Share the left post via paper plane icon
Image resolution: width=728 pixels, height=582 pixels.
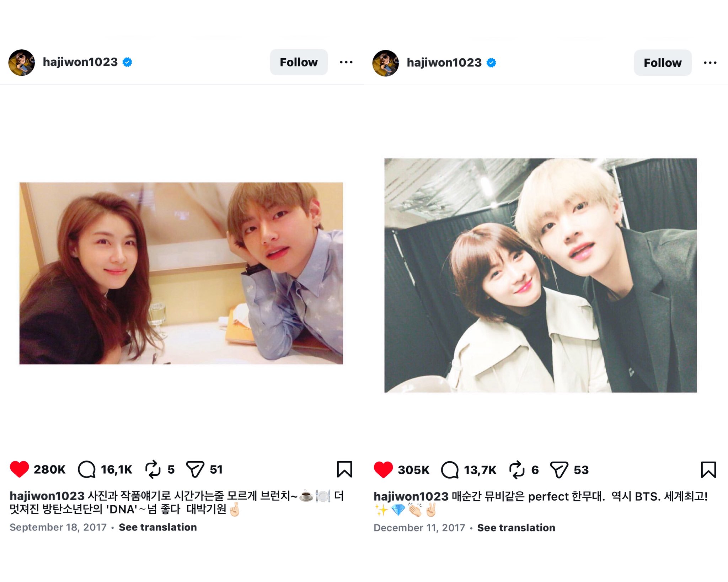point(195,469)
